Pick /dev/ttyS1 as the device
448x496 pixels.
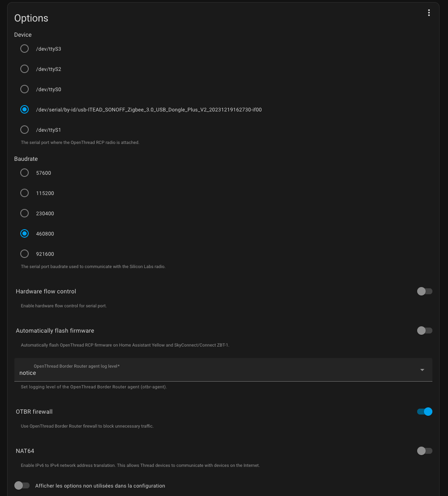coord(24,130)
